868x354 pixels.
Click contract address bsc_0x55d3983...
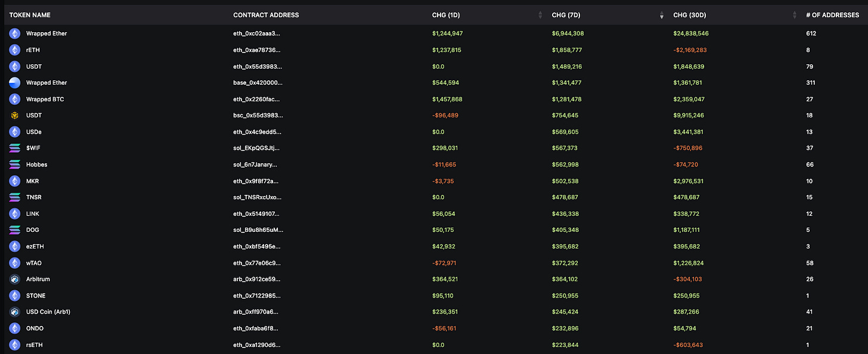tap(258, 116)
